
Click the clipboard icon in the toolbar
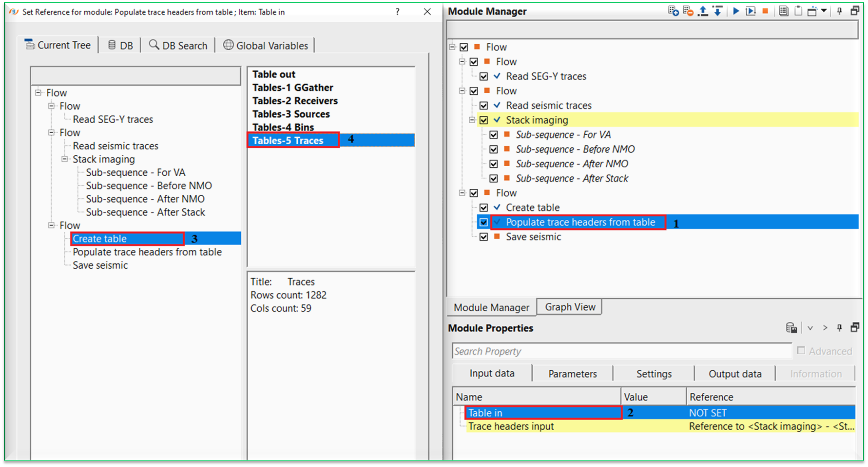[x=798, y=11]
